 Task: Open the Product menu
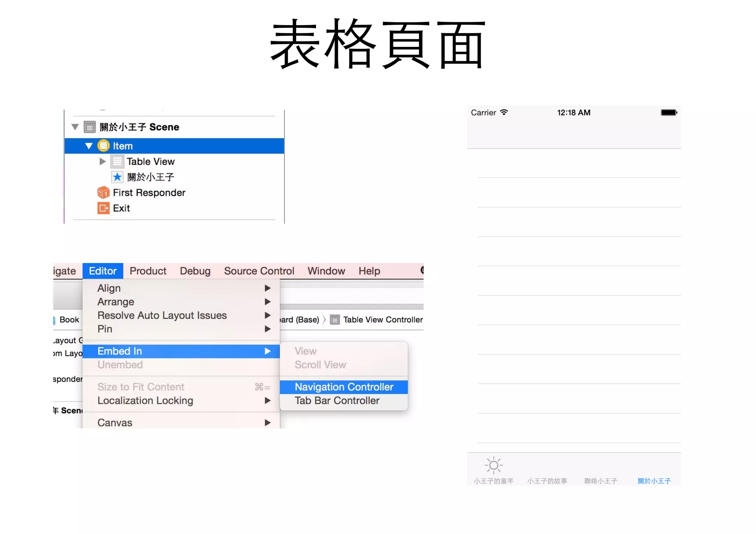click(x=148, y=271)
